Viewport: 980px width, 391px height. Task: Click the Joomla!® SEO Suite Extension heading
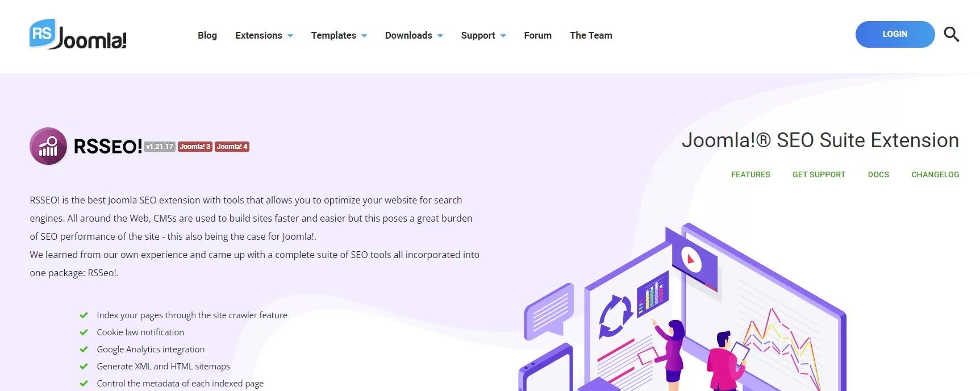pyautogui.click(x=820, y=140)
